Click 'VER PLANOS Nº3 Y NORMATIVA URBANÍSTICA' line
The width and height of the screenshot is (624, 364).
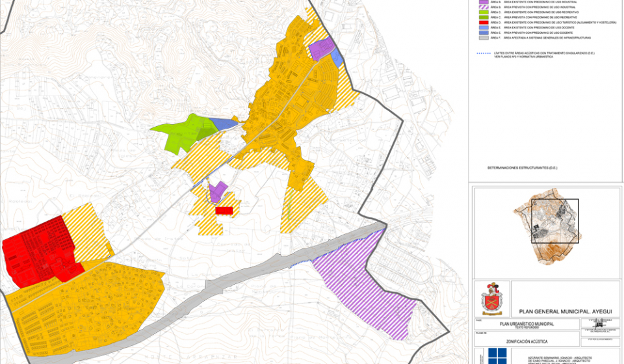coord(524,57)
